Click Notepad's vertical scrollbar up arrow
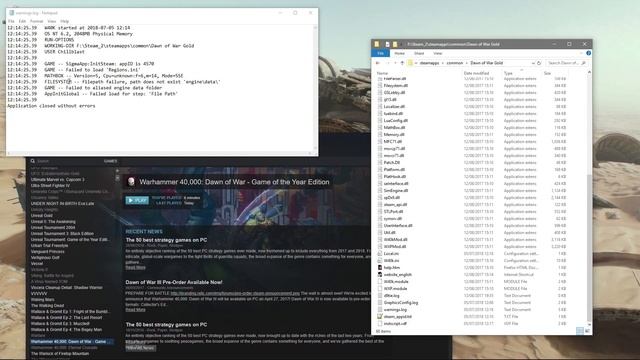Image resolution: width=640 pixels, height=360 pixels. click(x=315, y=27)
